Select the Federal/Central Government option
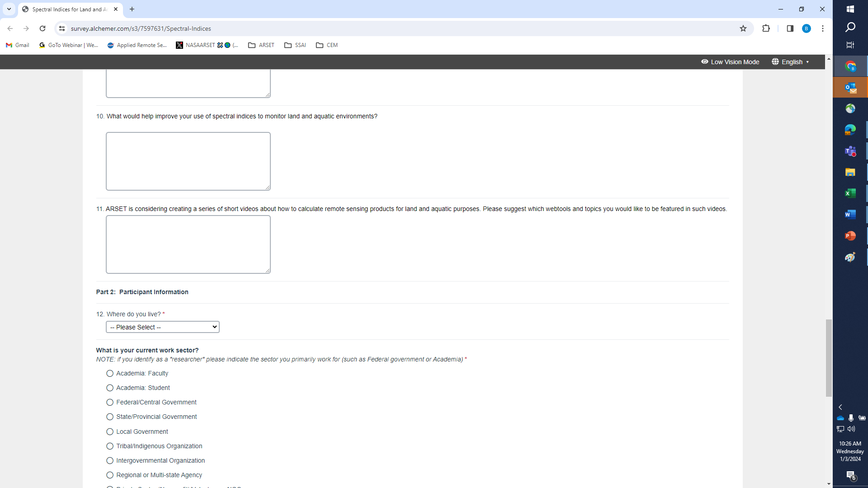Viewport: 868px width, 488px height. point(110,402)
